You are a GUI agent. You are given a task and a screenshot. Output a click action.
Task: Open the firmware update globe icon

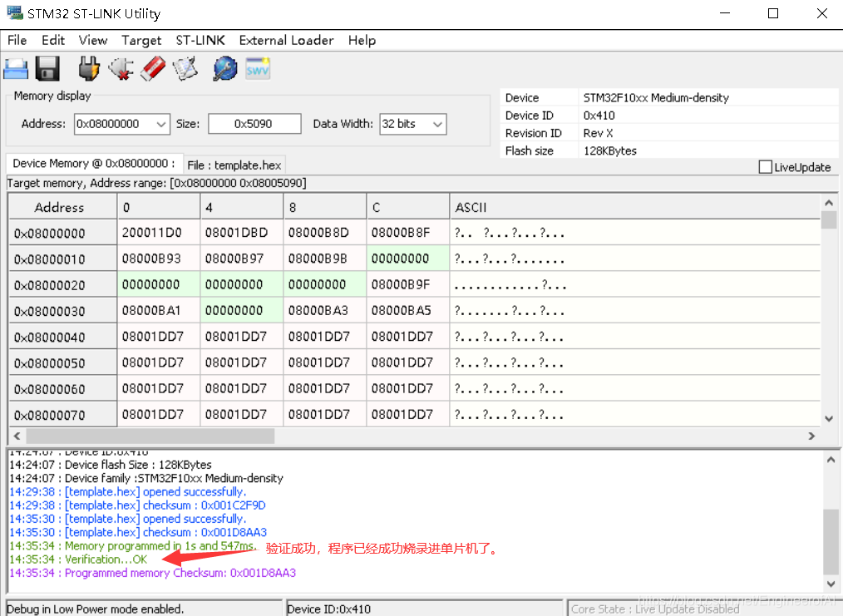pyautogui.click(x=224, y=69)
